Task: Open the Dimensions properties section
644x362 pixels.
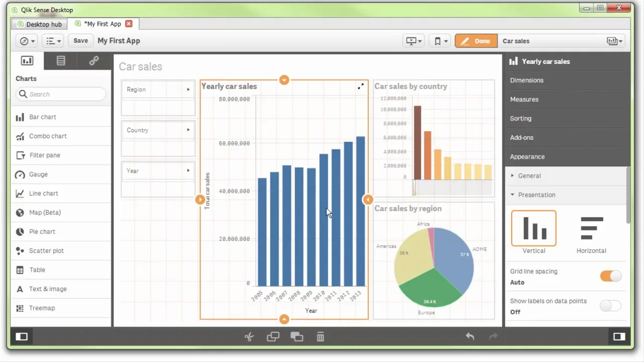Action: (x=567, y=80)
